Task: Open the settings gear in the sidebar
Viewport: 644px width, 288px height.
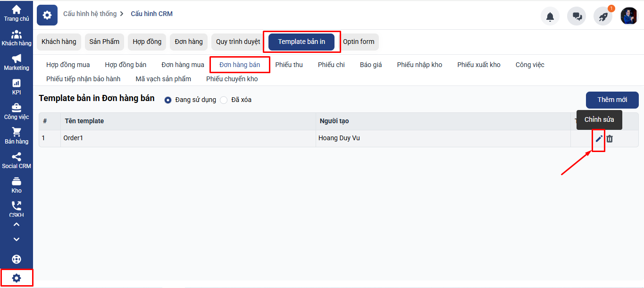Action: coord(17,278)
